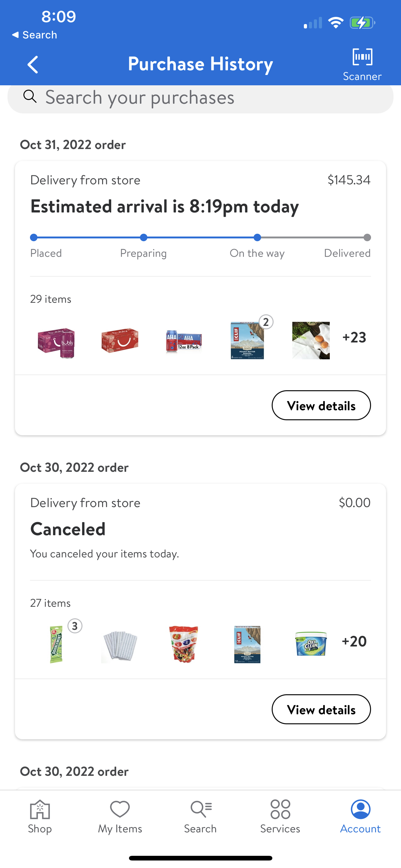Select the Account tab
The height and width of the screenshot is (868, 401).
point(360,816)
